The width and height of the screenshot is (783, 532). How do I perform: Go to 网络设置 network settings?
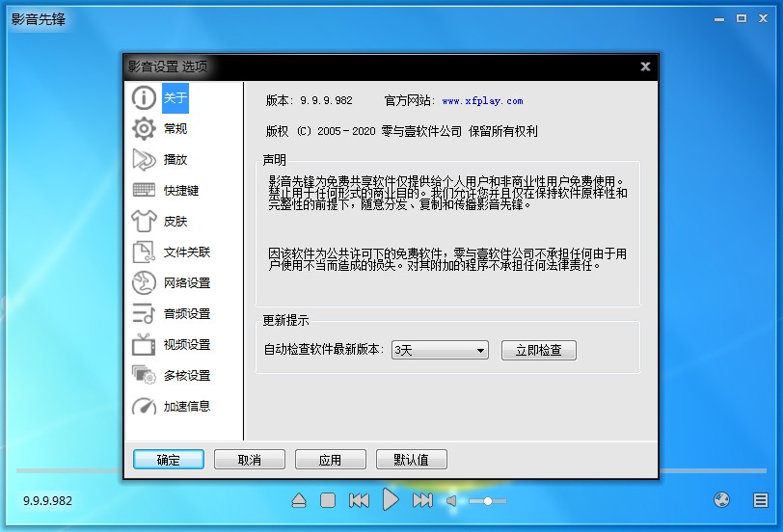186,283
